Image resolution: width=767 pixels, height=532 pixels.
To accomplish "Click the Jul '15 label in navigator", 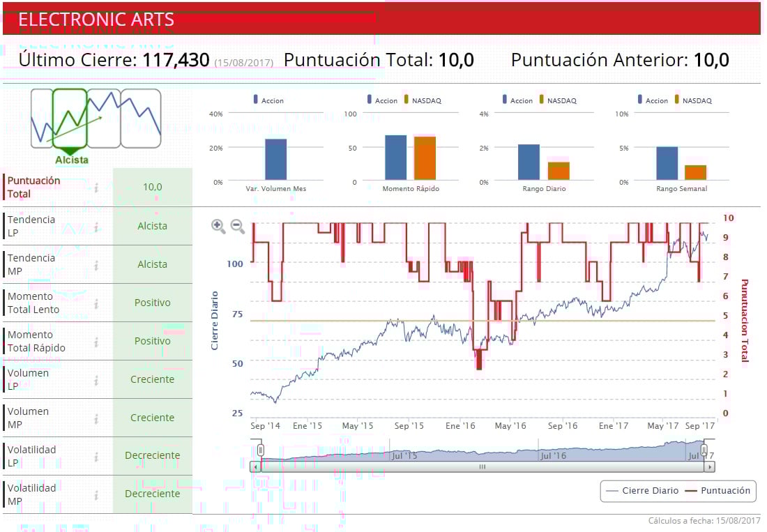I will coord(404,456).
